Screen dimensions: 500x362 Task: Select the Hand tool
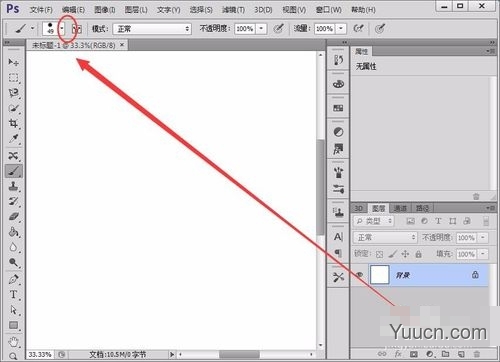[13, 342]
